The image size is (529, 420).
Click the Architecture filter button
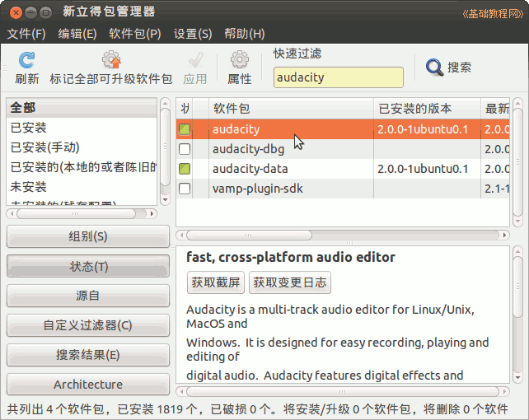tap(88, 385)
